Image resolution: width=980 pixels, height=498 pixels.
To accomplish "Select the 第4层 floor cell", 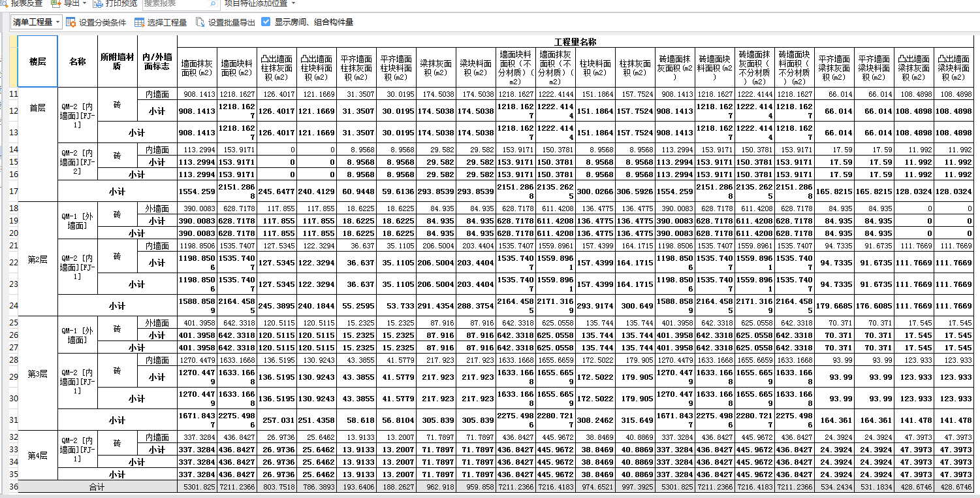I will pos(38,456).
